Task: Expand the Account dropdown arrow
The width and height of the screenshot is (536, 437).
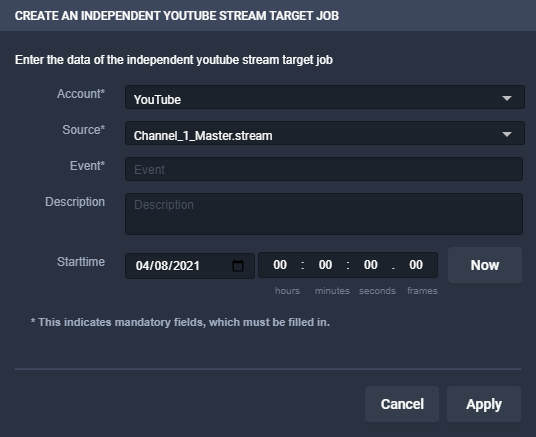Action: pos(507,98)
